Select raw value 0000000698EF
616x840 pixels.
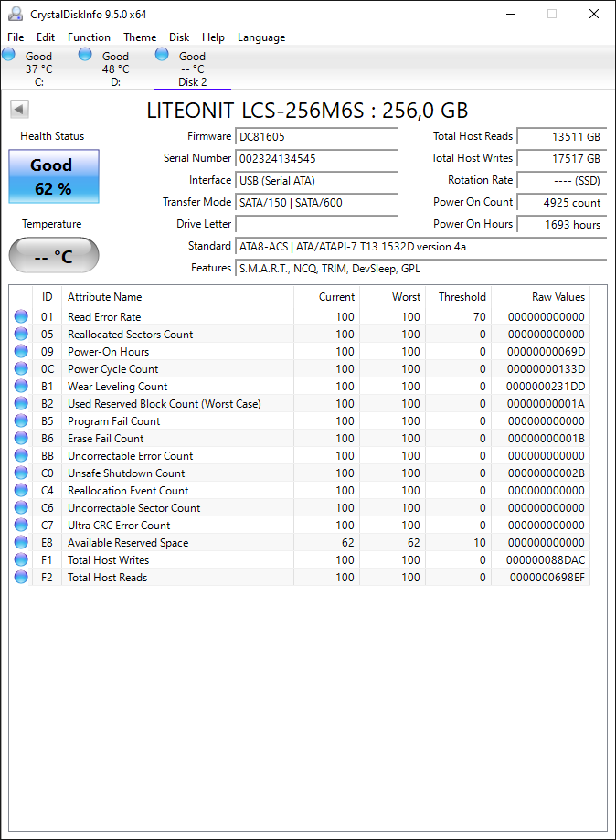click(x=547, y=578)
